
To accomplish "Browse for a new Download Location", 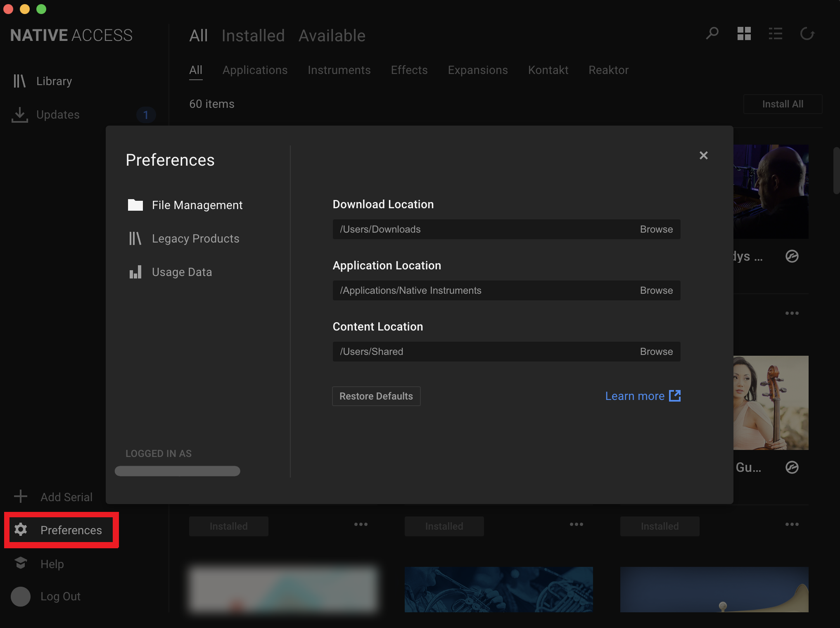I will click(656, 229).
